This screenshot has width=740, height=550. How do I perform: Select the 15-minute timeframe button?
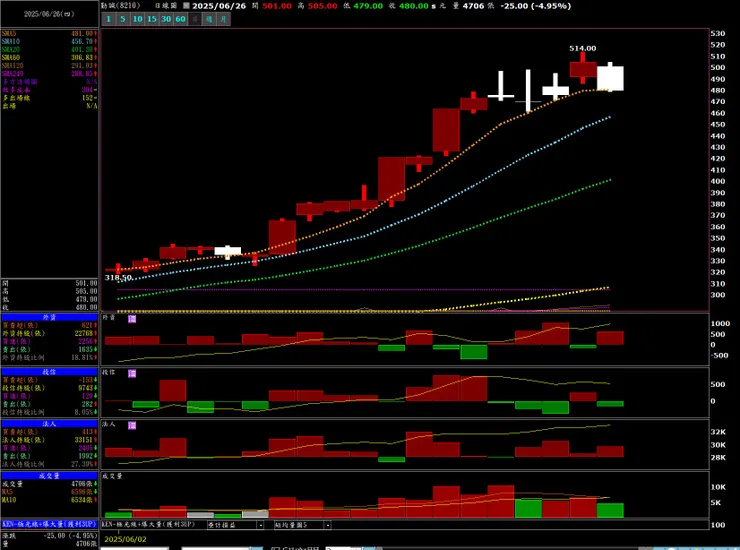tap(151, 19)
